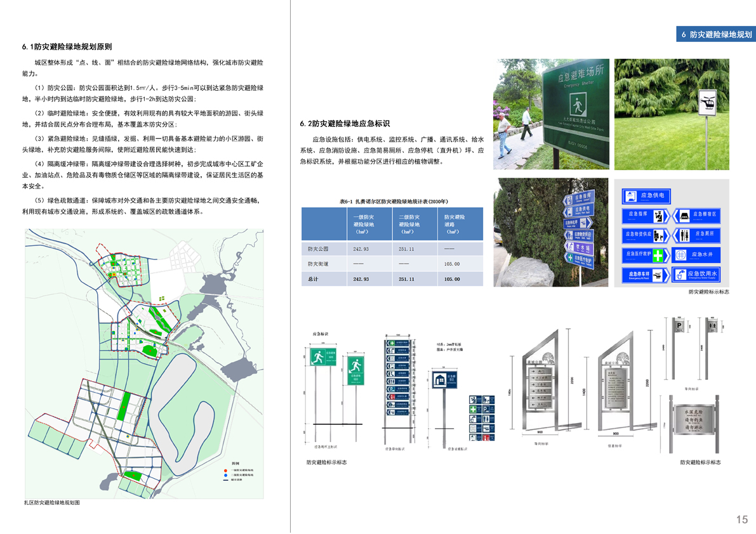The image size is (756, 534).
Task: Click the 6.2防灾避险绿地应急标识 heading
Action: click(344, 124)
